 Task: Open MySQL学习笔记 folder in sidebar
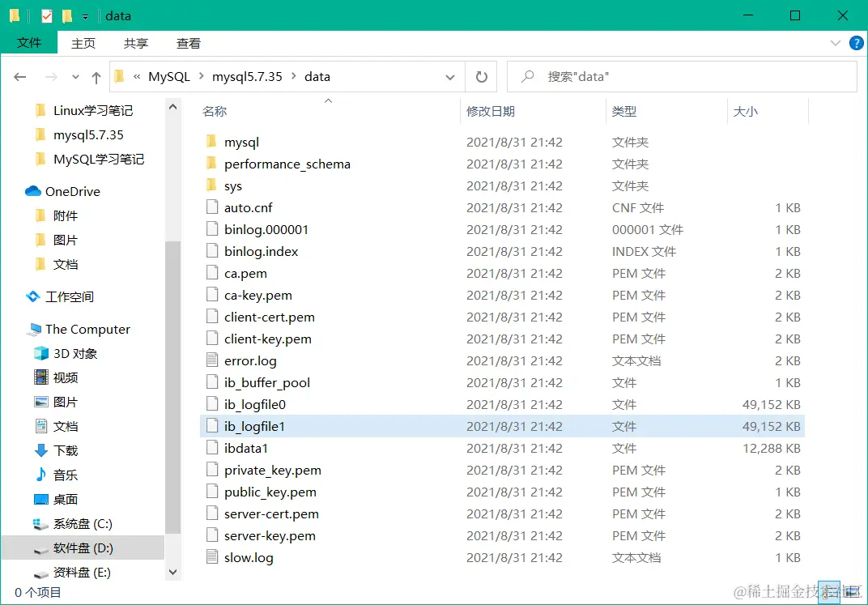(x=89, y=160)
